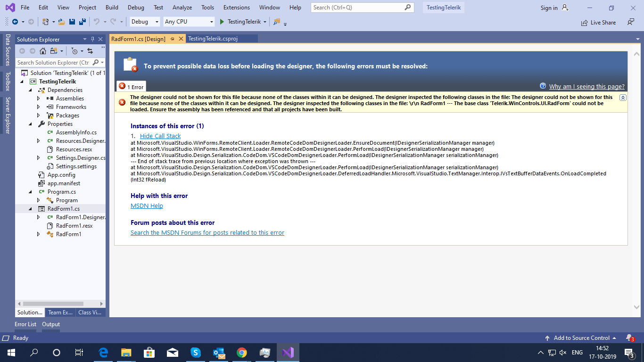Click the Navigate Backward toolbar icon
This screenshot has height=362, width=644.
15,22
